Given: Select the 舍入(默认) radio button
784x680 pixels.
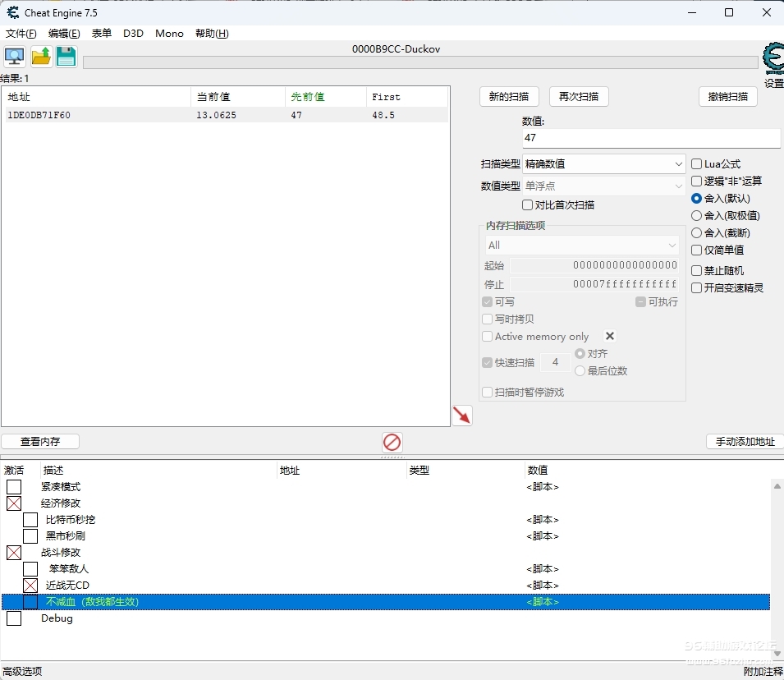Looking at the screenshot, I should (x=696, y=199).
